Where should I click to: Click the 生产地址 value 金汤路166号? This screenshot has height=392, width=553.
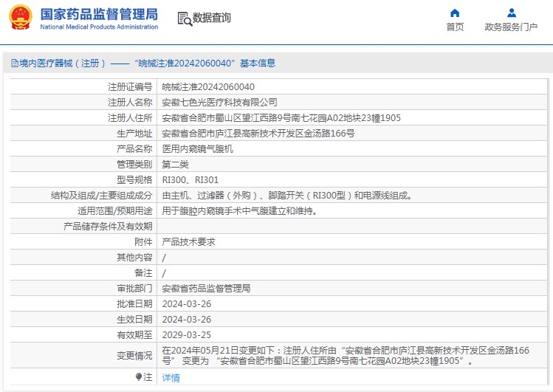click(258, 134)
